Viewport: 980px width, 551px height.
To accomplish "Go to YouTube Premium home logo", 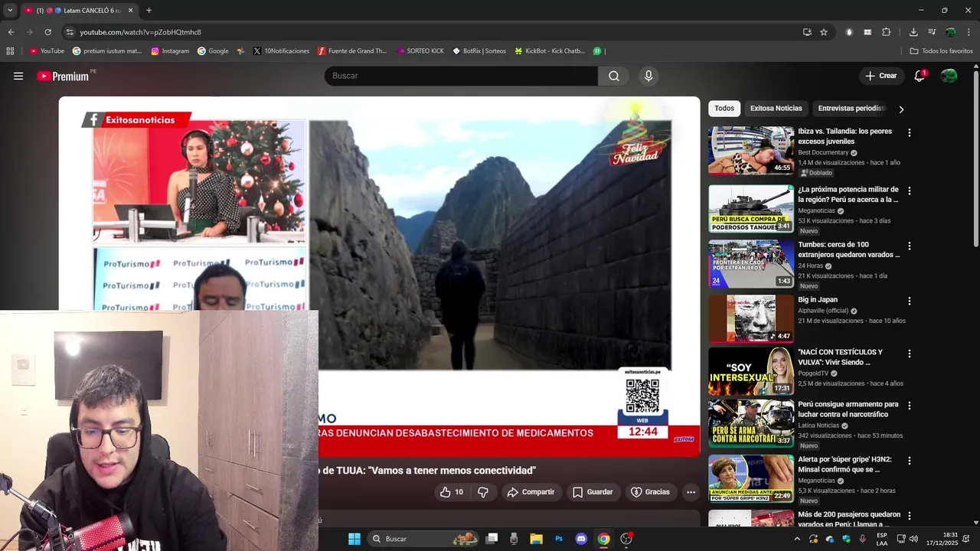I will (63, 76).
